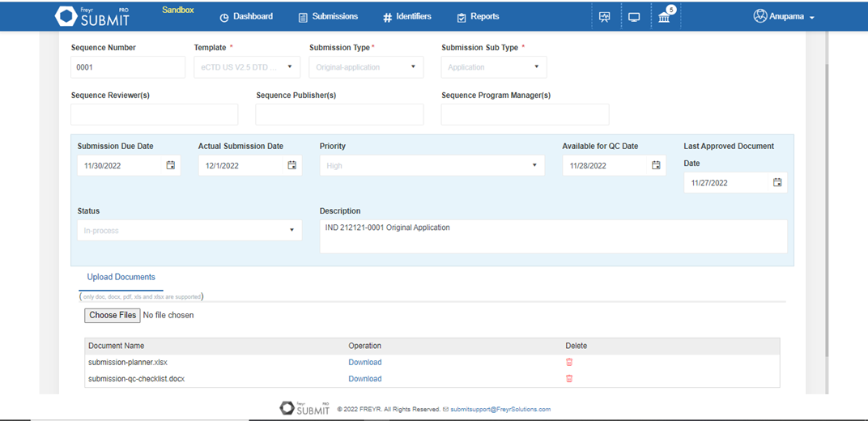Switch to Upload Documents tab
Viewport: 868px width, 421px height.
[121, 277]
